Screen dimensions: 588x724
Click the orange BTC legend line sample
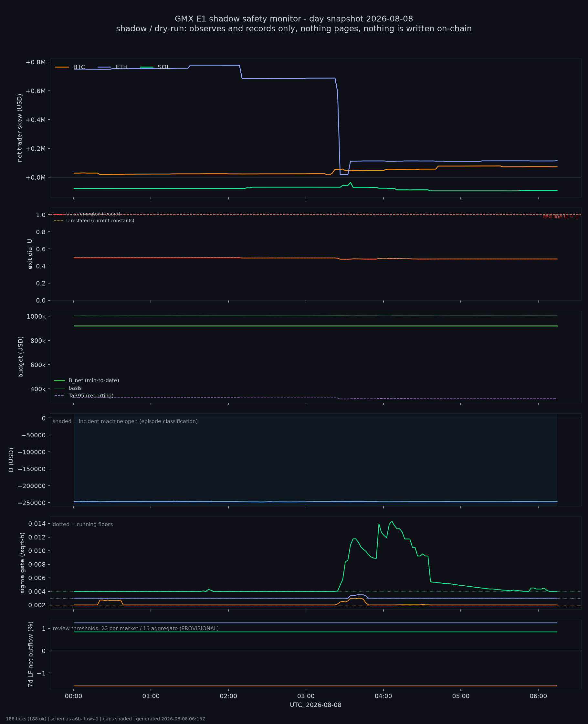(62, 67)
